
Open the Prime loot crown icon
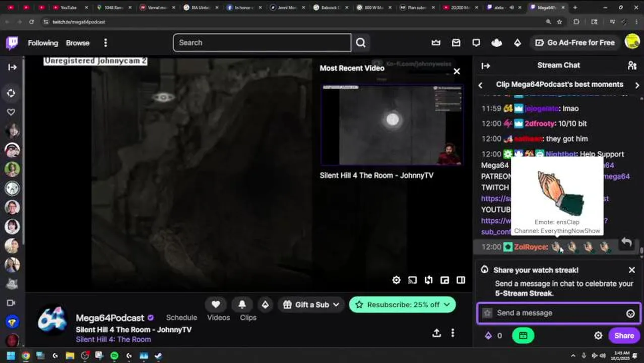point(436,43)
